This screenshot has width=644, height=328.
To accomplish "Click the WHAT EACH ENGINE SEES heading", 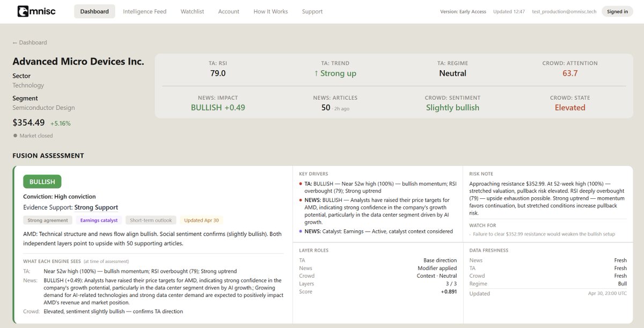I will coord(52,262).
